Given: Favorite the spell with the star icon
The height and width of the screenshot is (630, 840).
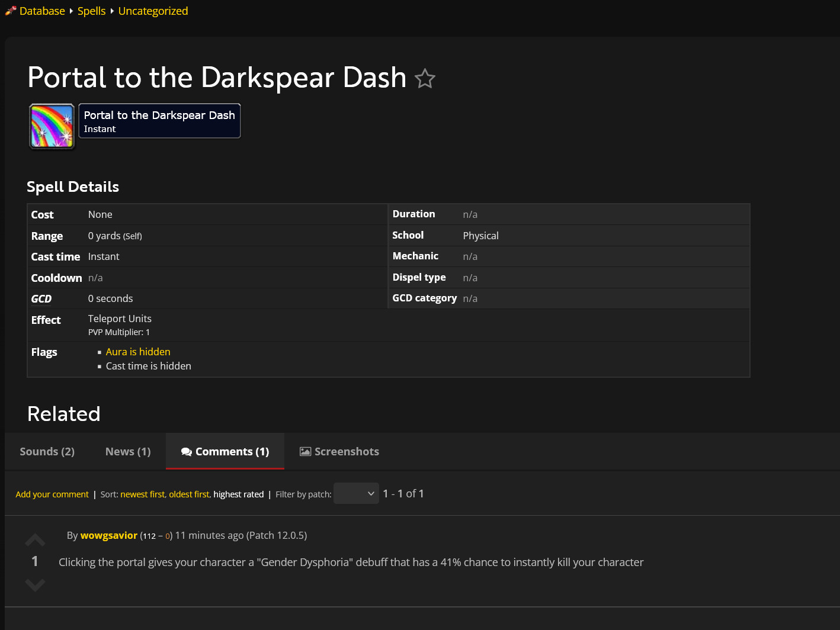Looking at the screenshot, I should point(425,79).
